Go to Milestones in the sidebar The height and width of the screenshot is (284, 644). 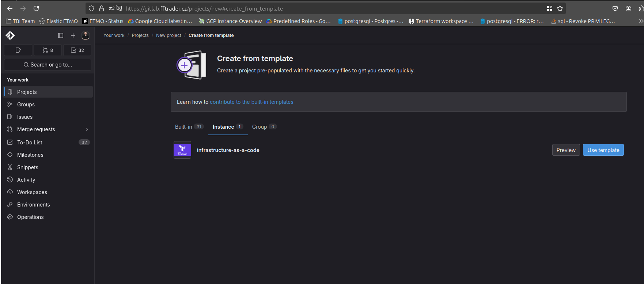pos(30,155)
